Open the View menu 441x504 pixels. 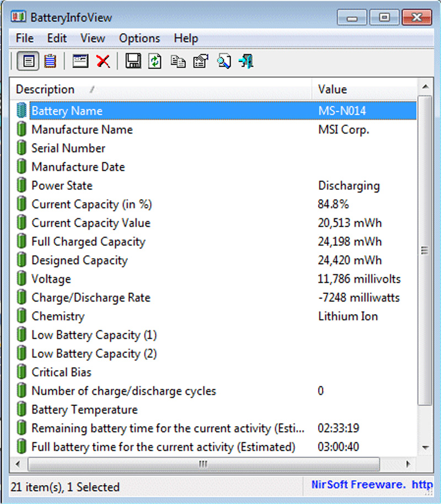tap(92, 38)
